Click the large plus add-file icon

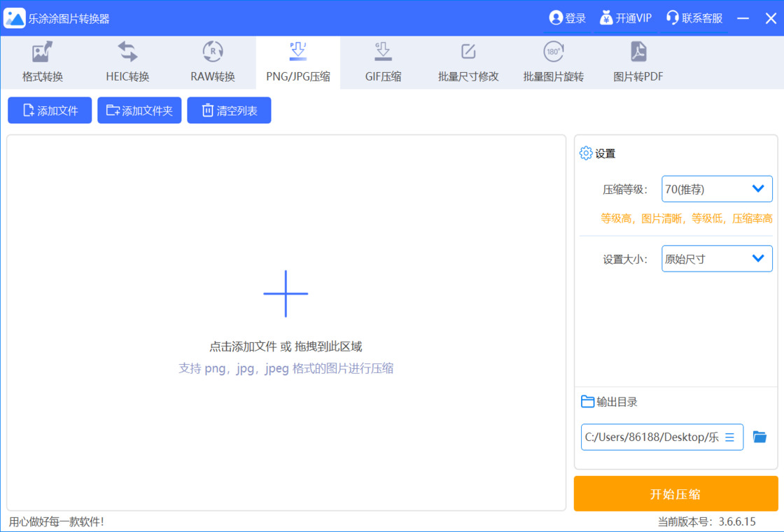pos(286,293)
